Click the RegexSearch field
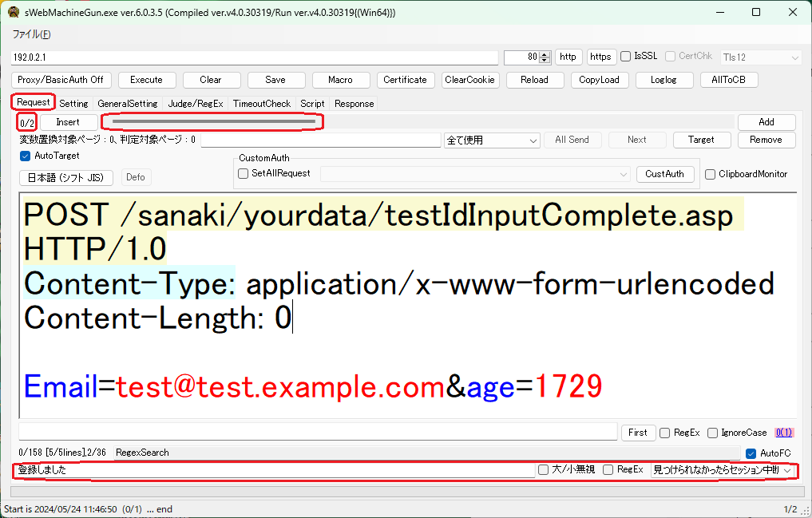This screenshot has height=518, width=812. [426, 453]
